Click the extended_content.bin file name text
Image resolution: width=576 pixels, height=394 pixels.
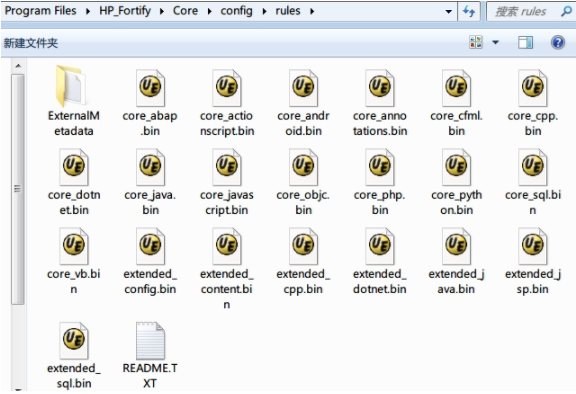(x=227, y=289)
